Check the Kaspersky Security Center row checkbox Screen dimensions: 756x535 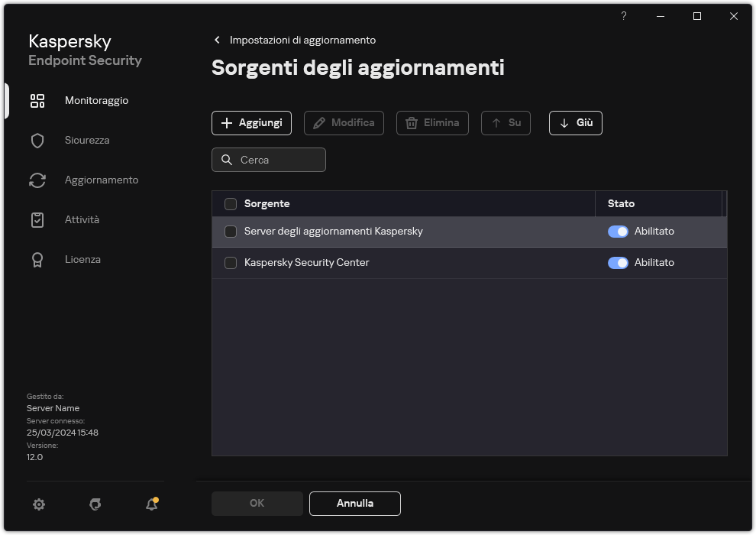pos(231,262)
